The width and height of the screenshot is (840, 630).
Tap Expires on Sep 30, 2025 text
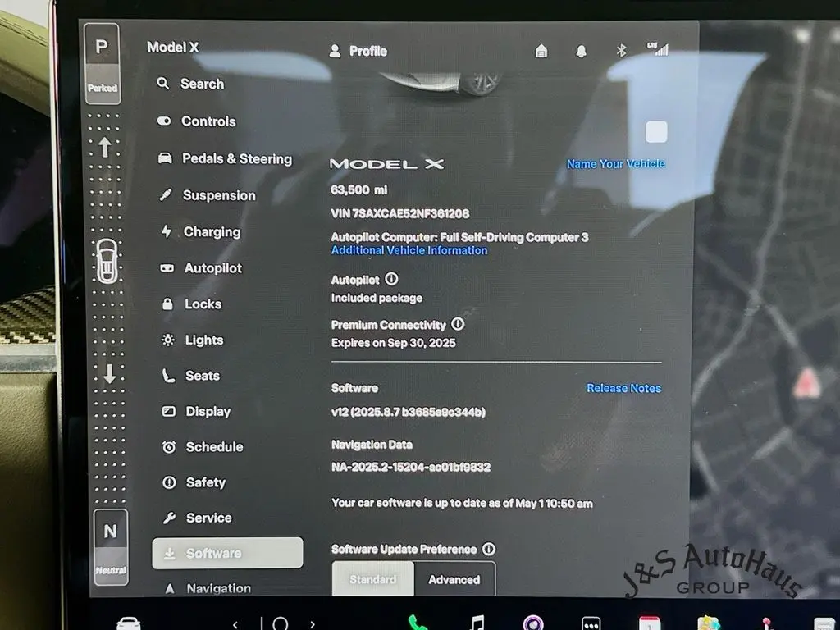[x=393, y=342]
